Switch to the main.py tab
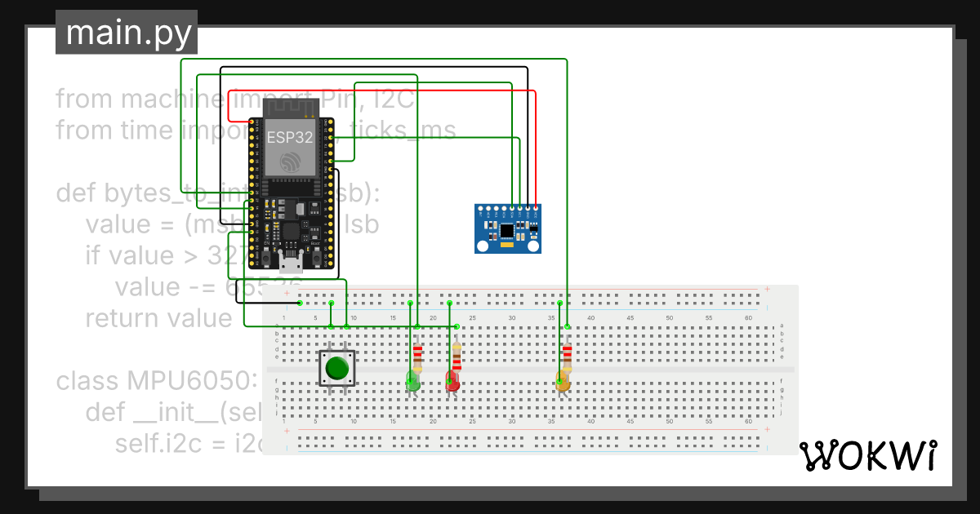Image resolution: width=980 pixels, height=514 pixels. tap(126, 33)
